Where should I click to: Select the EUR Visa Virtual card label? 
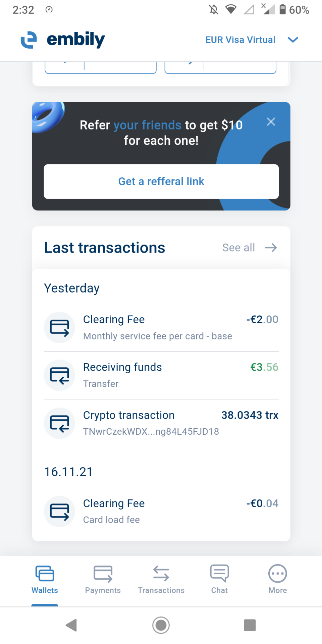pyautogui.click(x=240, y=40)
